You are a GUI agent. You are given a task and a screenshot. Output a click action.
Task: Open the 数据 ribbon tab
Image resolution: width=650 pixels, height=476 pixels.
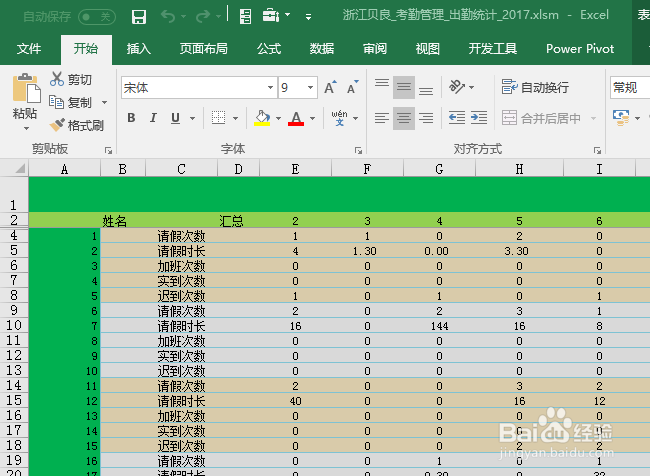[322, 49]
